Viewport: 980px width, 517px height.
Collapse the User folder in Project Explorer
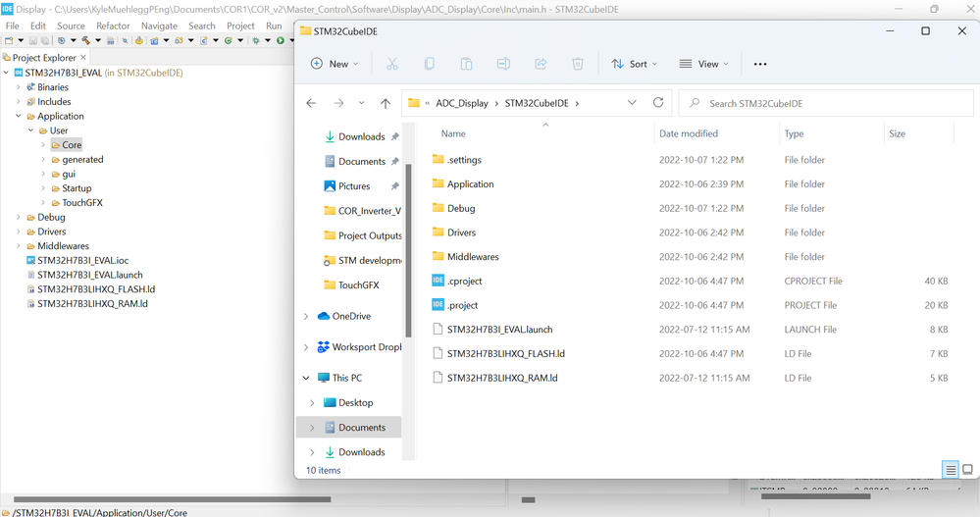[x=30, y=130]
